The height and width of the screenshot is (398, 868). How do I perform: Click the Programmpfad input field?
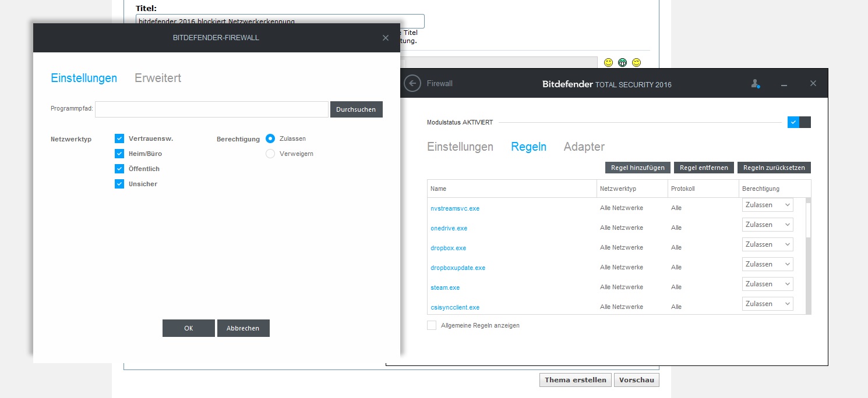(211, 109)
